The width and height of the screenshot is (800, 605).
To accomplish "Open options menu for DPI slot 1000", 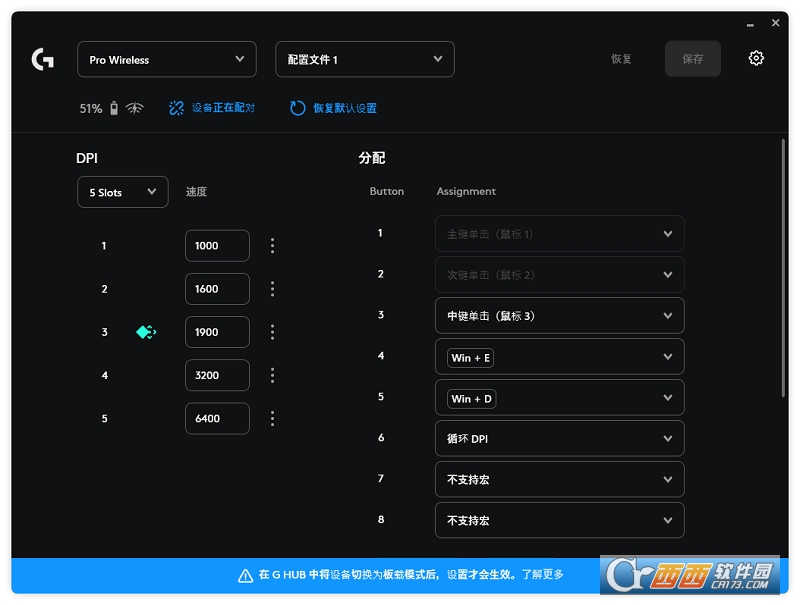I will pyautogui.click(x=272, y=245).
